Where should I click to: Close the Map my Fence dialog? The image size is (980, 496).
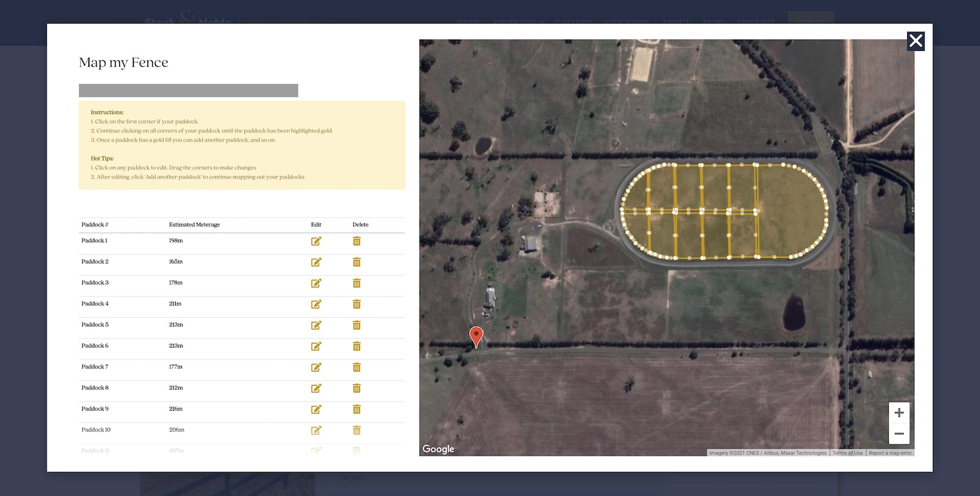pos(916,41)
